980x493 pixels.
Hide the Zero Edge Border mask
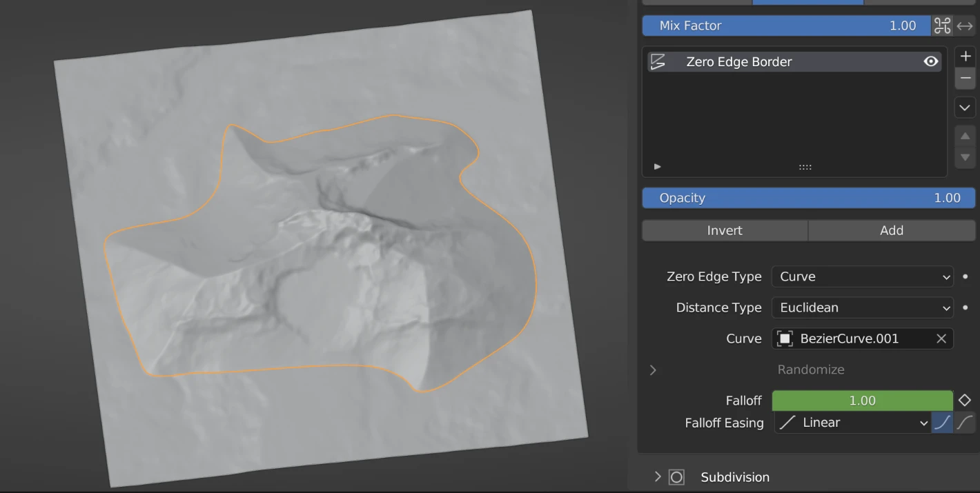[x=931, y=62]
